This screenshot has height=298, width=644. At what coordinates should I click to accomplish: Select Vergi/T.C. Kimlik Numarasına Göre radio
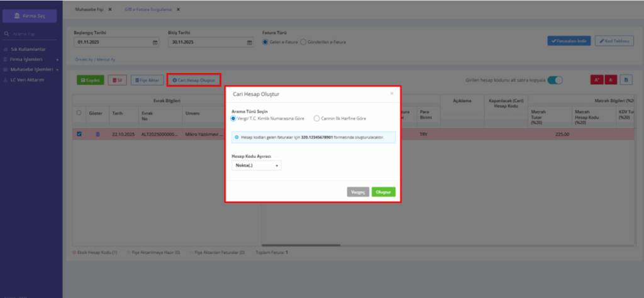pos(234,119)
